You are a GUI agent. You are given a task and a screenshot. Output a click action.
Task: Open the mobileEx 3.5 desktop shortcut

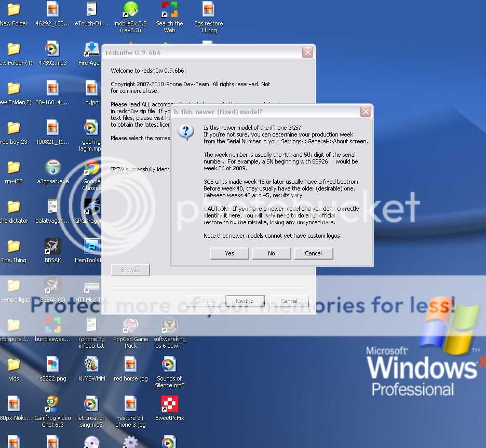coord(130,9)
